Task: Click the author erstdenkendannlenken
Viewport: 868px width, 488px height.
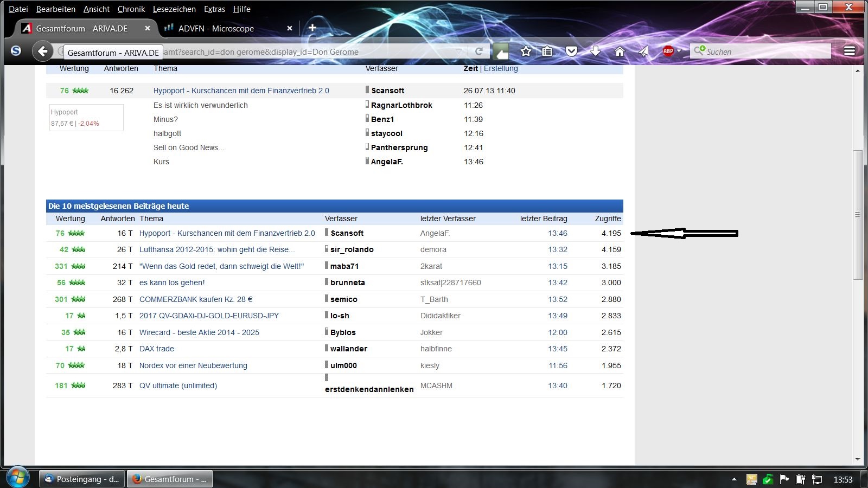Action: click(369, 389)
